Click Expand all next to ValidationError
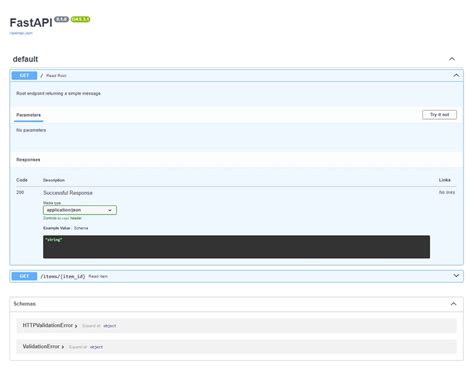 pyautogui.click(x=78, y=347)
